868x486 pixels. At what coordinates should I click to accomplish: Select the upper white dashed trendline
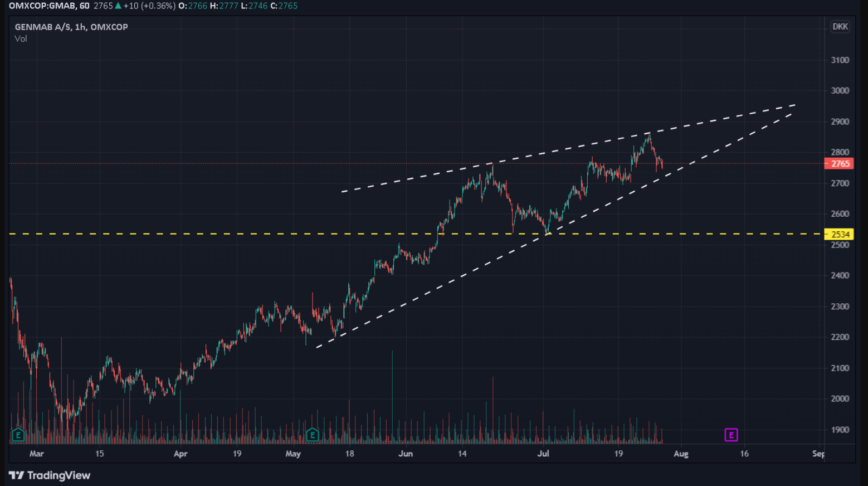568,148
